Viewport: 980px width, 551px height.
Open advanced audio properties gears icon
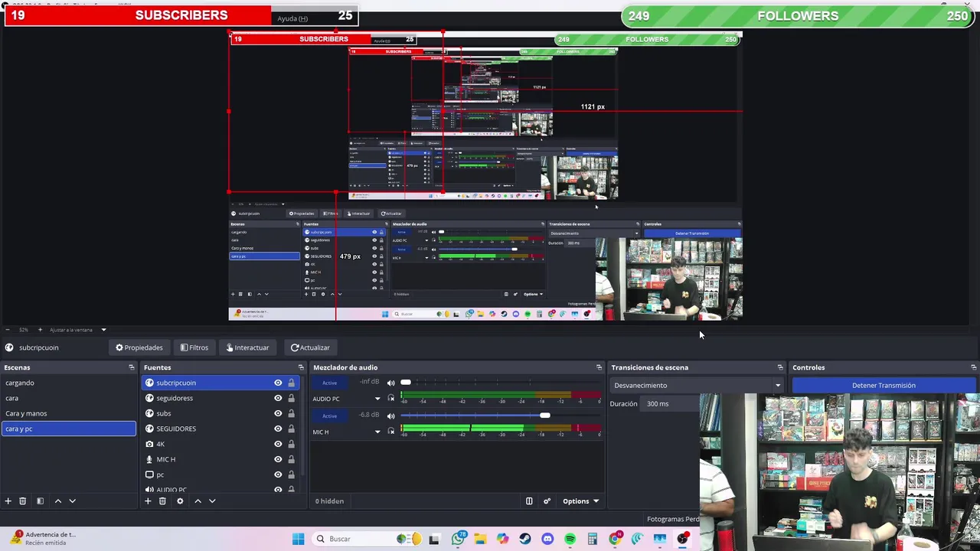point(547,501)
